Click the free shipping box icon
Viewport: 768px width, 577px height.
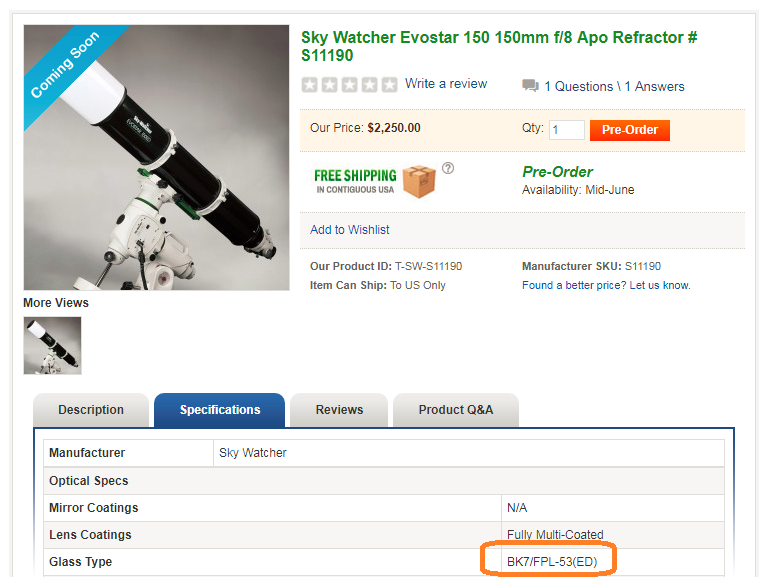click(x=419, y=181)
